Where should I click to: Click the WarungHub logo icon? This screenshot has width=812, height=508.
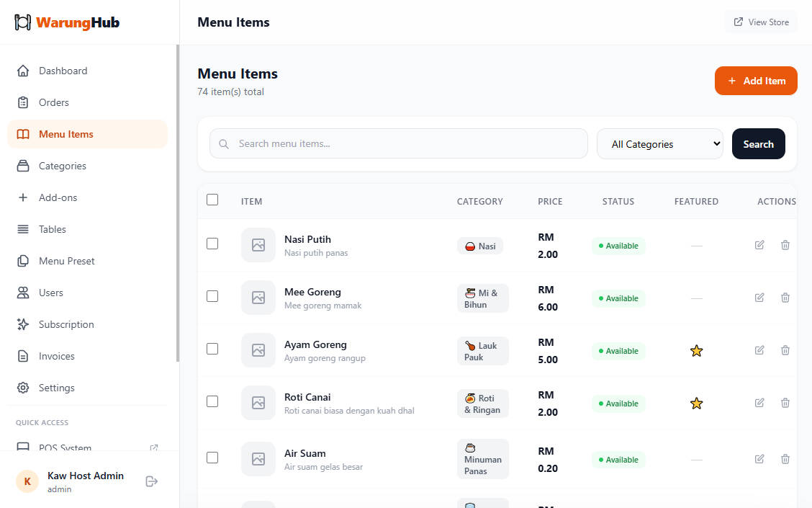click(x=23, y=22)
